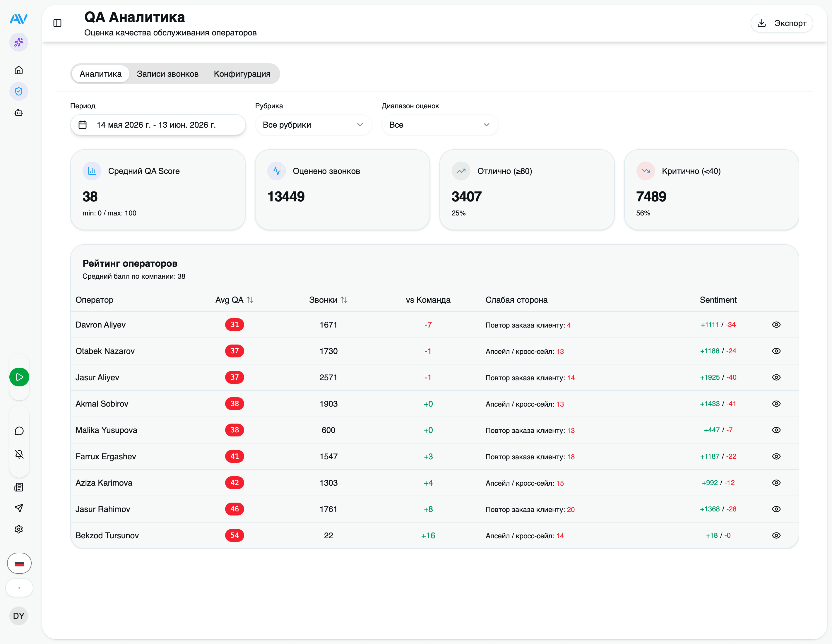832x644 pixels.
Task: Click the Оценено звонков card
Action: pos(343,190)
